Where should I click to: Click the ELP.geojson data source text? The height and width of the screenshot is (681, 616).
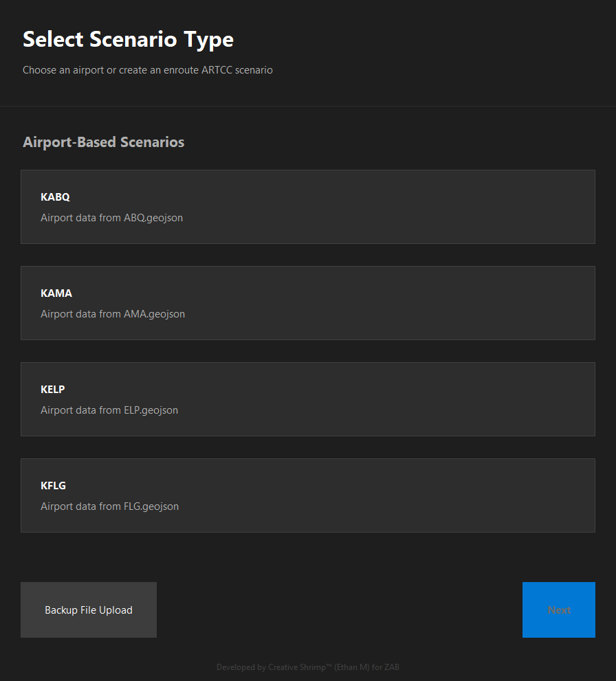pyautogui.click(x=109, y=410)
